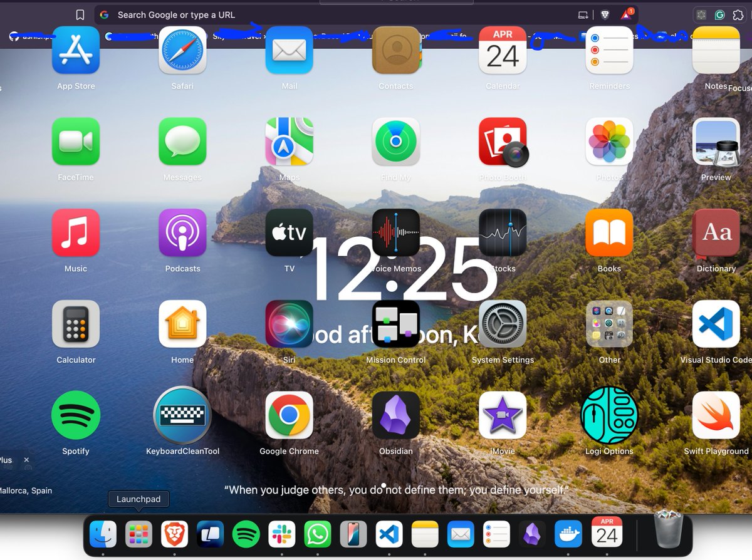
Task: Click the Notes icon in the Dock
Action: 424,534
